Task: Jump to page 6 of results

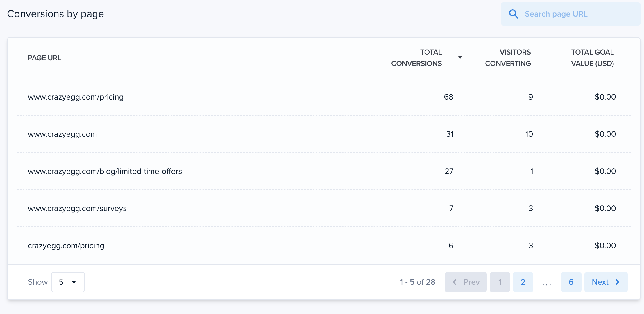Action: point(571,282)
